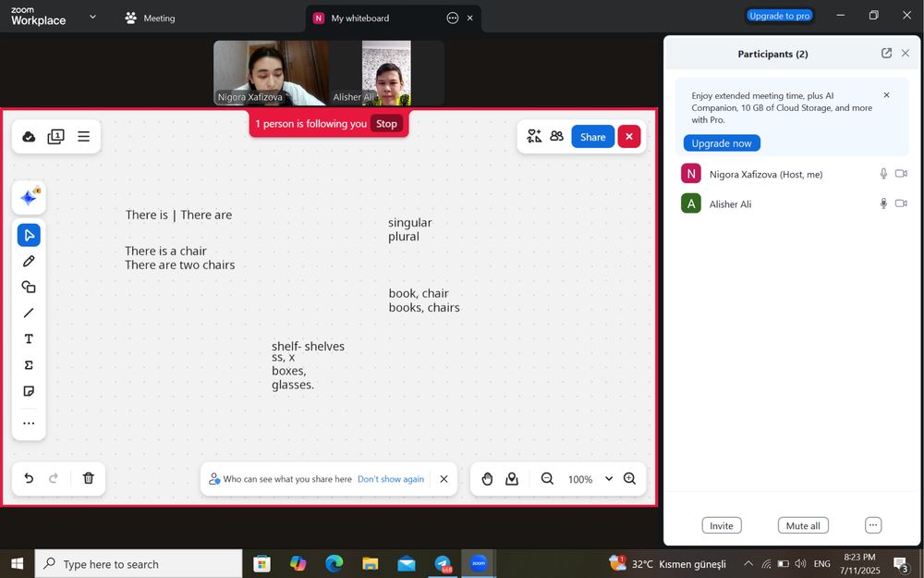Click Nigora Xafizova video thumbnail
This screenshot has height=578, width=924.
point(271,73)
